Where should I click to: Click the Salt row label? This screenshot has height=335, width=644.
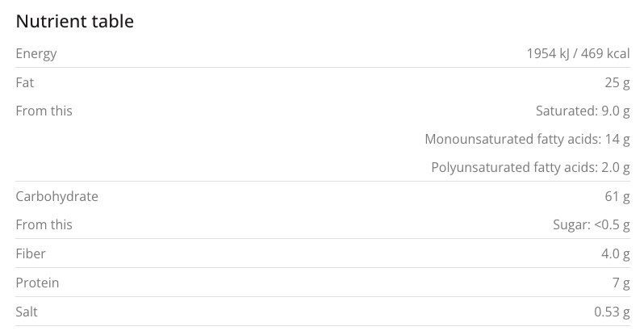point(27,312)
